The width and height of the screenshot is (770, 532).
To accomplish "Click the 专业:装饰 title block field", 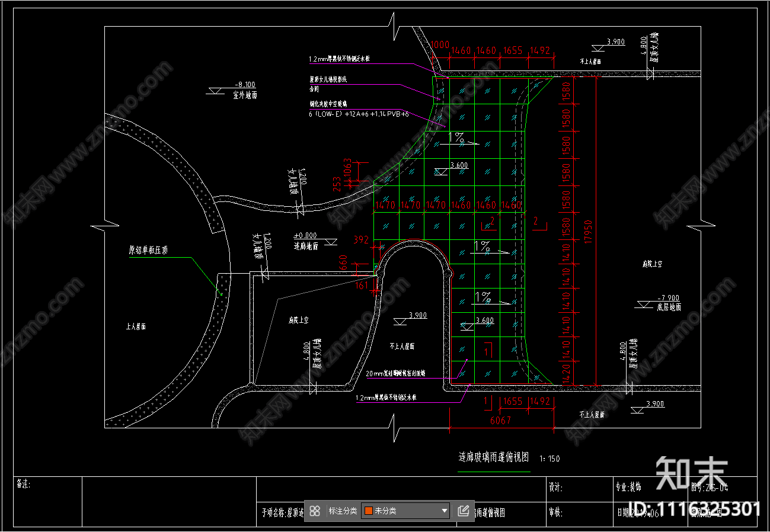I will [628, 488].
